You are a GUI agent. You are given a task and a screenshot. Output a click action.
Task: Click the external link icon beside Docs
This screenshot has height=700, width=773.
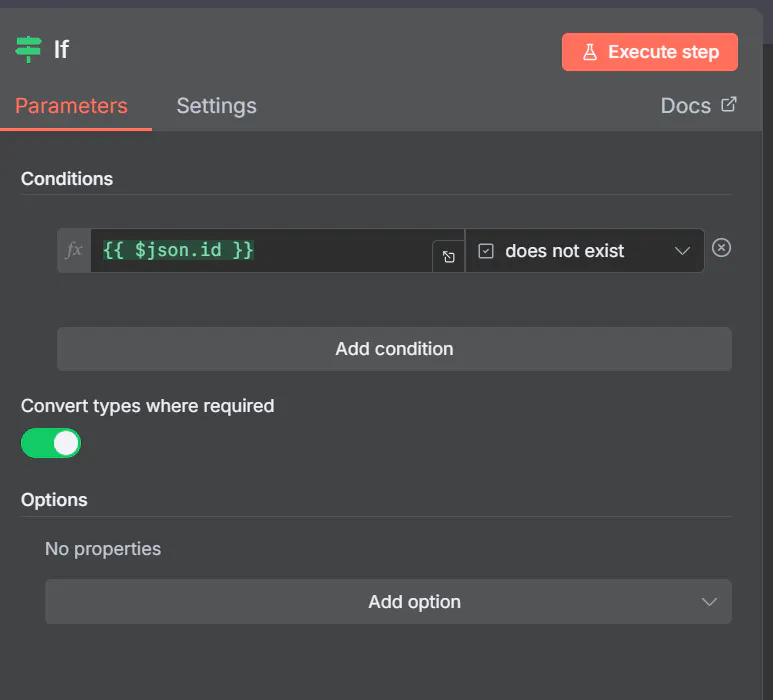pyautogui.click(x=729, y=104)
